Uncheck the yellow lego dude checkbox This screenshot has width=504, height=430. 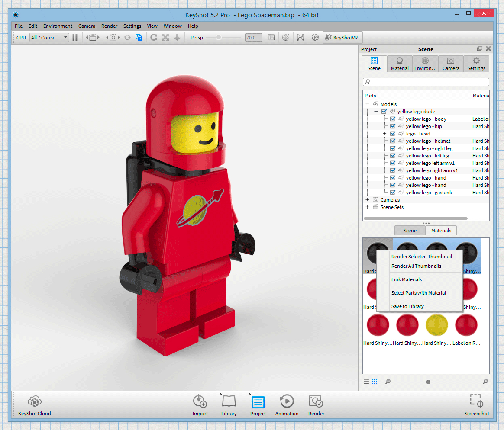point(384,112)
